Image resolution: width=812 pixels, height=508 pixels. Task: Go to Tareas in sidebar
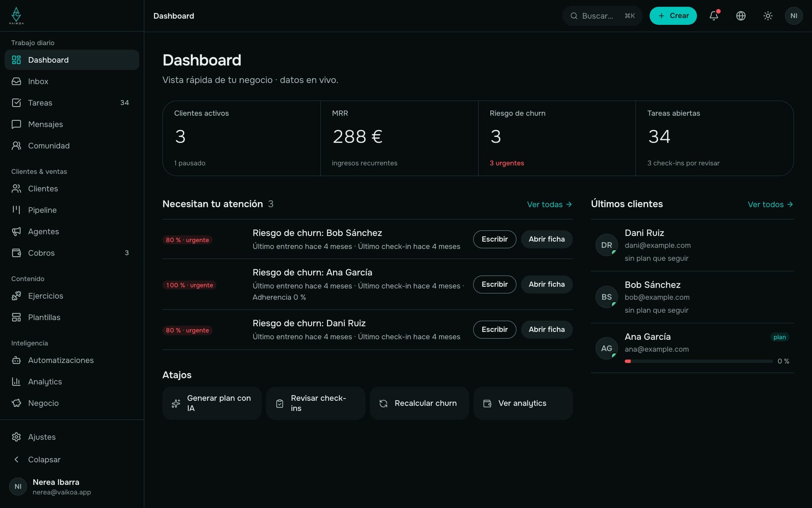pyautogui.click(x=71, y=103)
